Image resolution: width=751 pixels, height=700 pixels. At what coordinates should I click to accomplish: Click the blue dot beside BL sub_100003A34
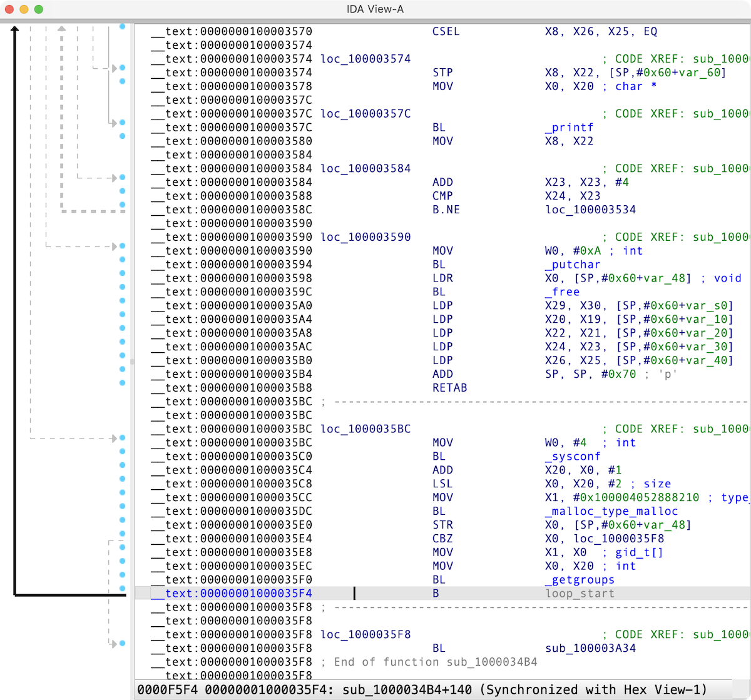click(123, 643)
